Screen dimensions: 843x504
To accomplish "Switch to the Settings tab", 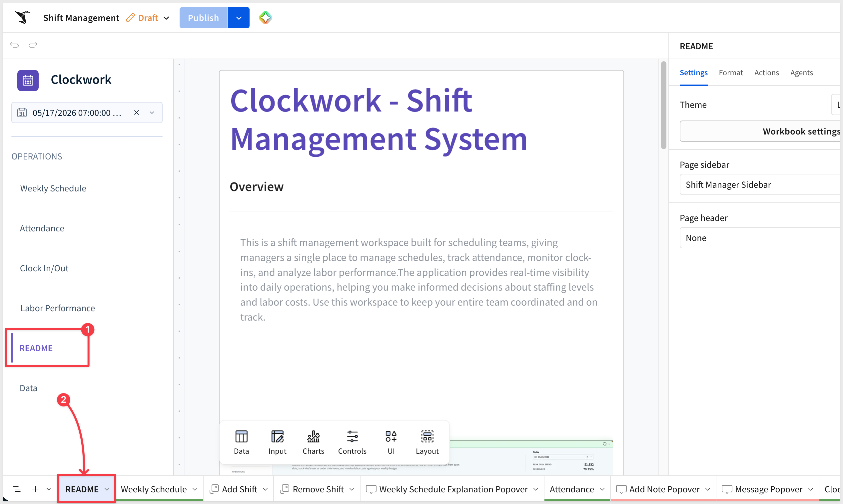I will 693,73.
